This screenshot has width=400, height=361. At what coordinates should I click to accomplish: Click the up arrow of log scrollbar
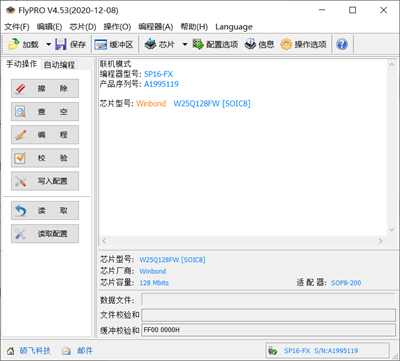click(392, 65)
